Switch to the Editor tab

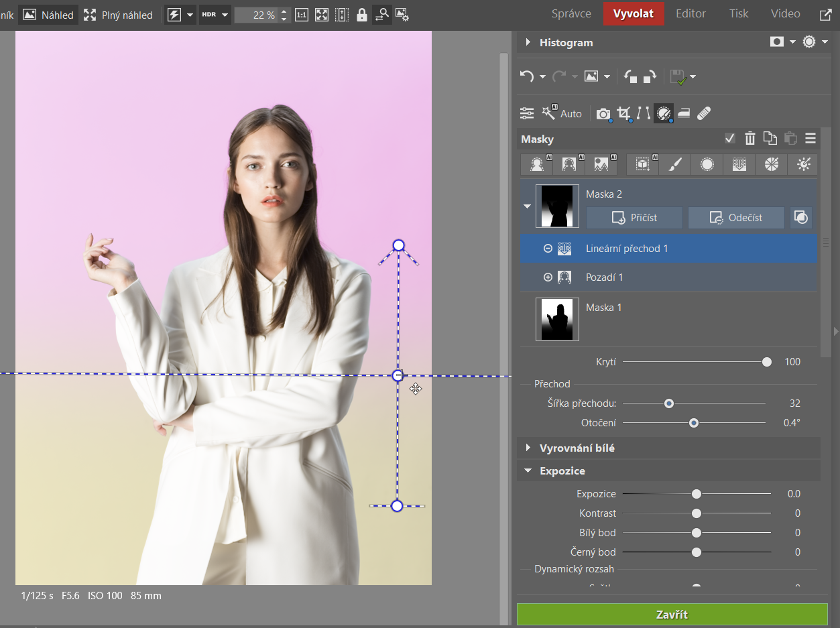[691, 13]
